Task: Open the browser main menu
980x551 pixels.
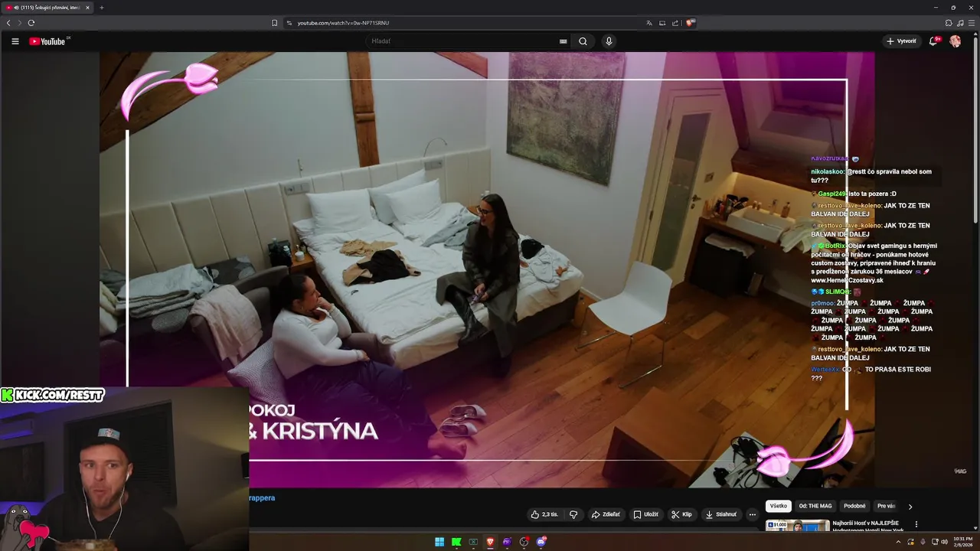Action: [x=970, y=23]
